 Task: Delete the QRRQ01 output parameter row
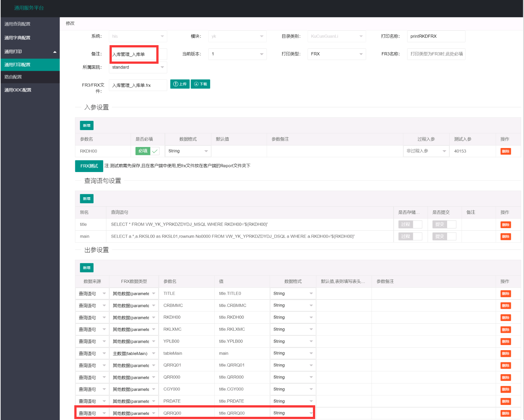(x=505, y=366)
